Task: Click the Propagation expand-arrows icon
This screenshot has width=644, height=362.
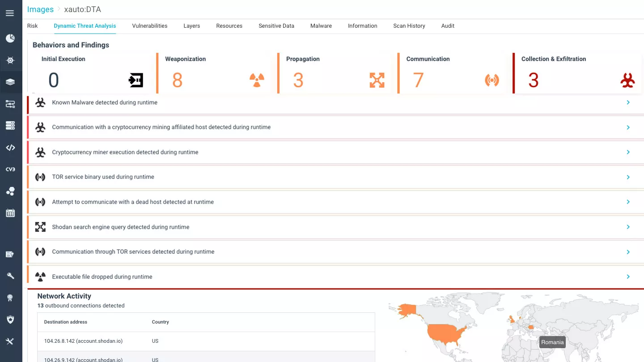Action: (x=377, y=80)
